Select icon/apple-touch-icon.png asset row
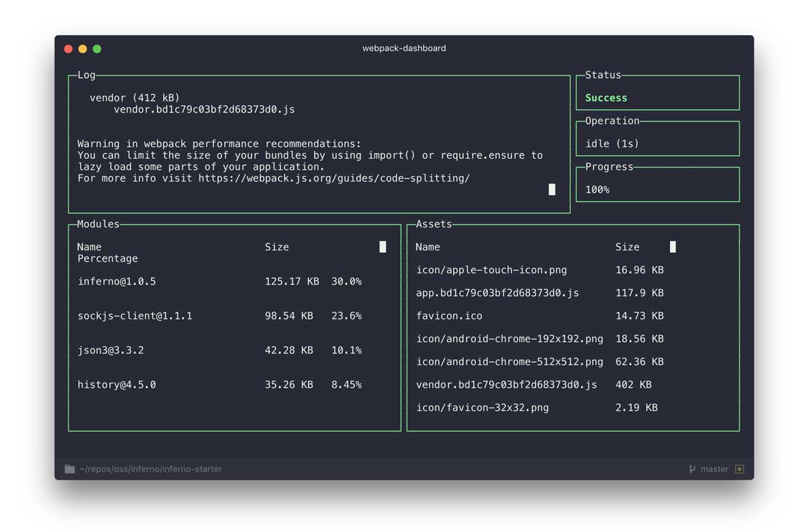 point(540,270)
